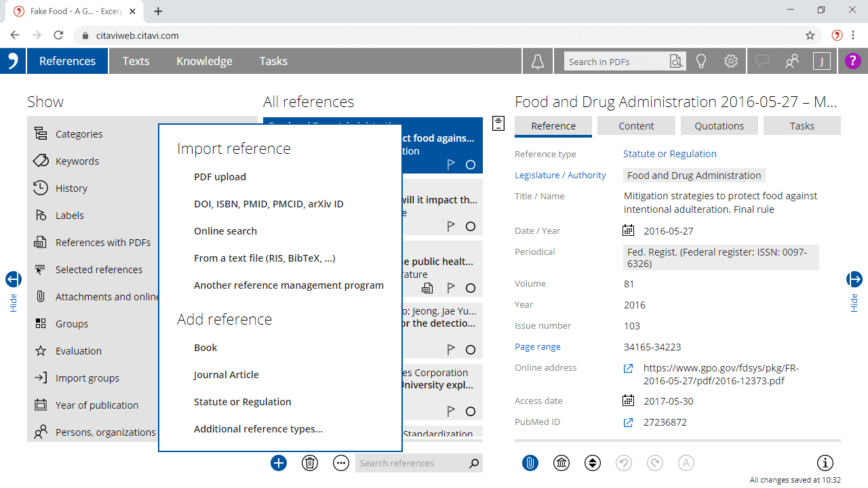Click the blue add reference plus icon
This screenshot has height=488, width=868.
click(279, 463)
